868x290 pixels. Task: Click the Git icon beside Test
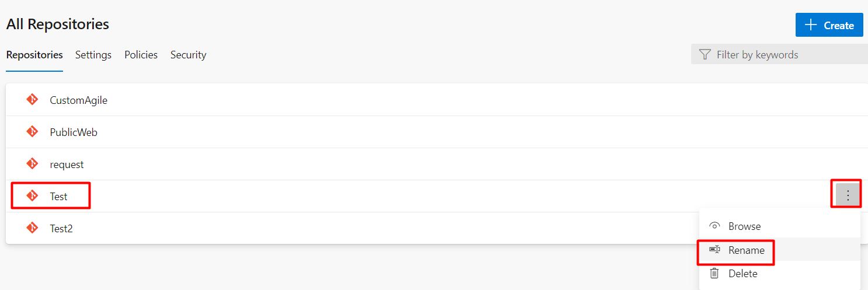pos(32,196)
